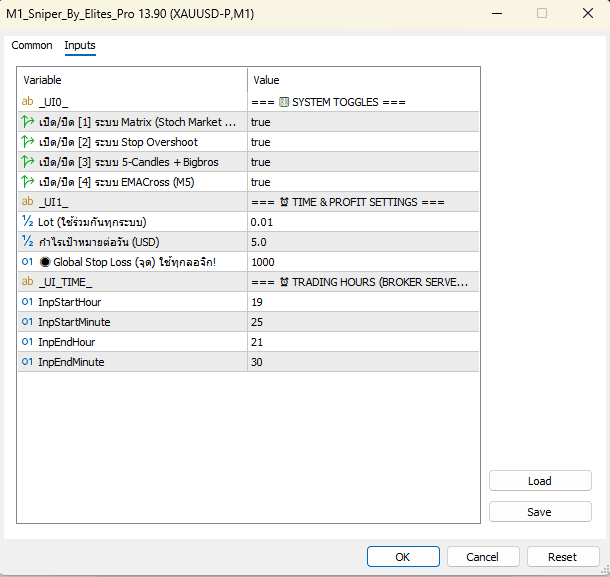Select the InpEndHour variable name

[67, 342]
